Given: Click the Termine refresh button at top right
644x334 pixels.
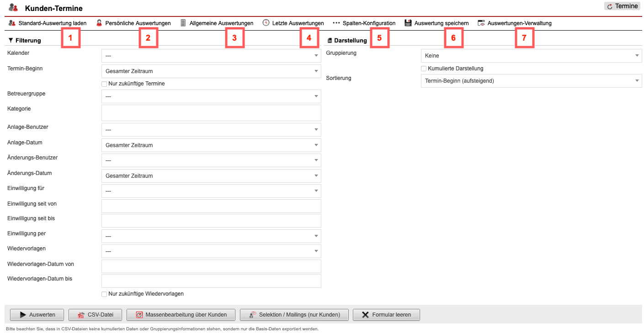Looking at the screenshot, I should point(622,6).
